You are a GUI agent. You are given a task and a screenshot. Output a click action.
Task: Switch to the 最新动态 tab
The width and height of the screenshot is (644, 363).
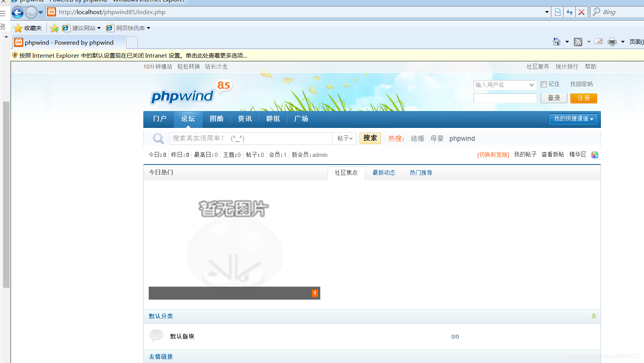click(384, 173)
